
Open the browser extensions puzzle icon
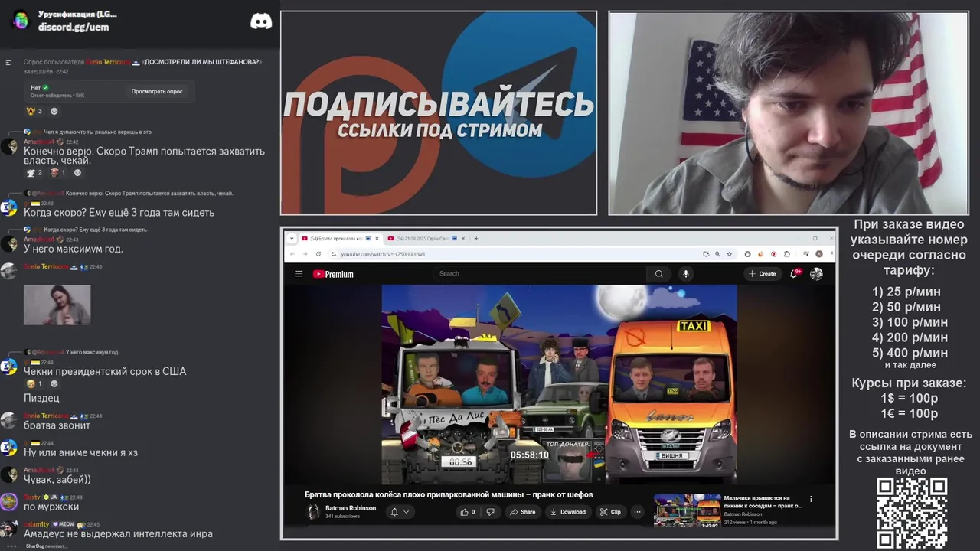coord(787,254)
